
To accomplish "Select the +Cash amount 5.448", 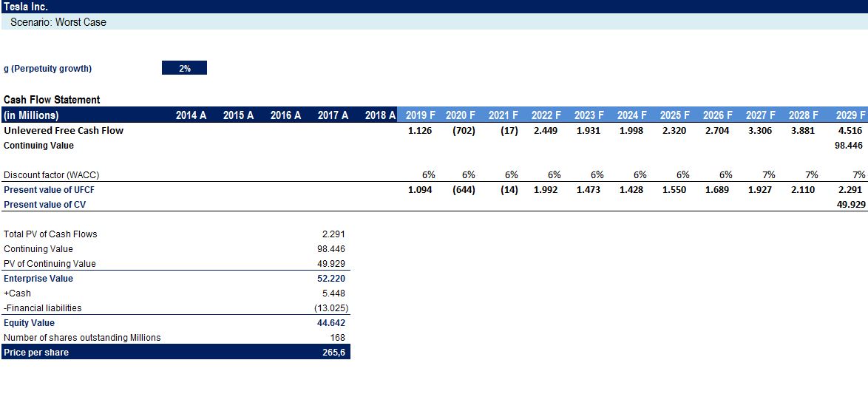I will (333, 293).
